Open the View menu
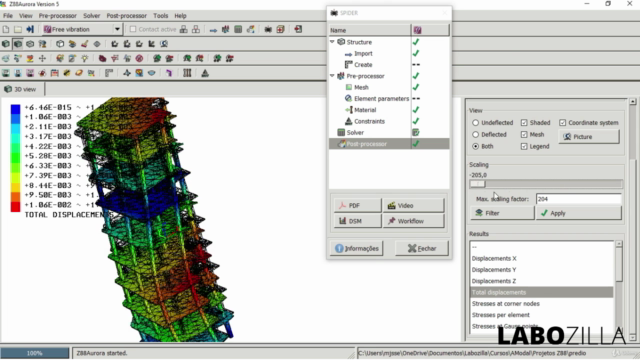Screen dimensions: 640x360 pyautogui.click(x=25, y=16)
